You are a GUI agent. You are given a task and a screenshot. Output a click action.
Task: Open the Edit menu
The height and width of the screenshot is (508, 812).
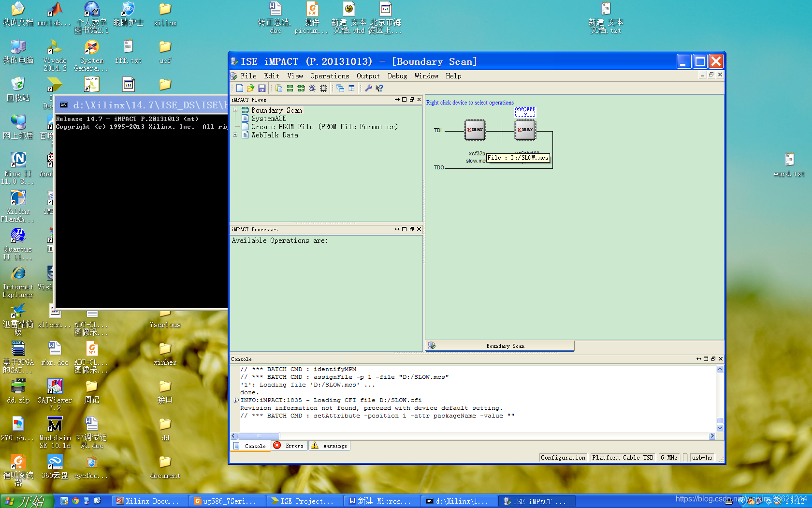tap(272, 76)
